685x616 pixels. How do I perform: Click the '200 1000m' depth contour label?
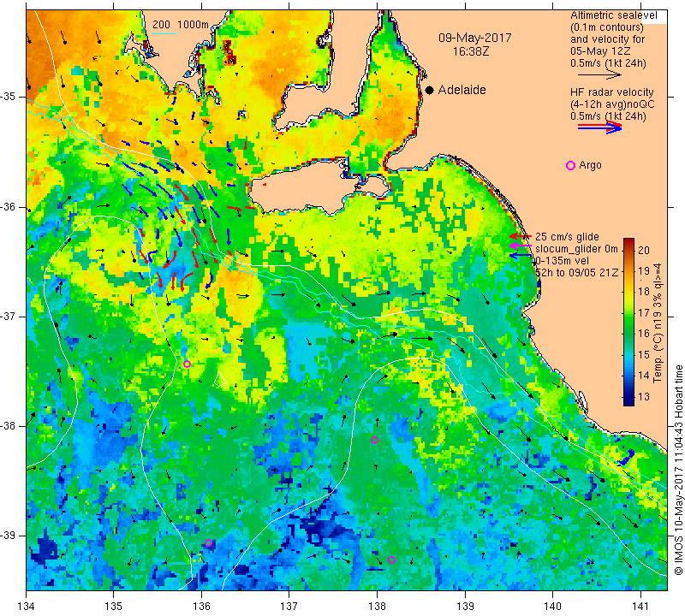[x=181, y=25]
